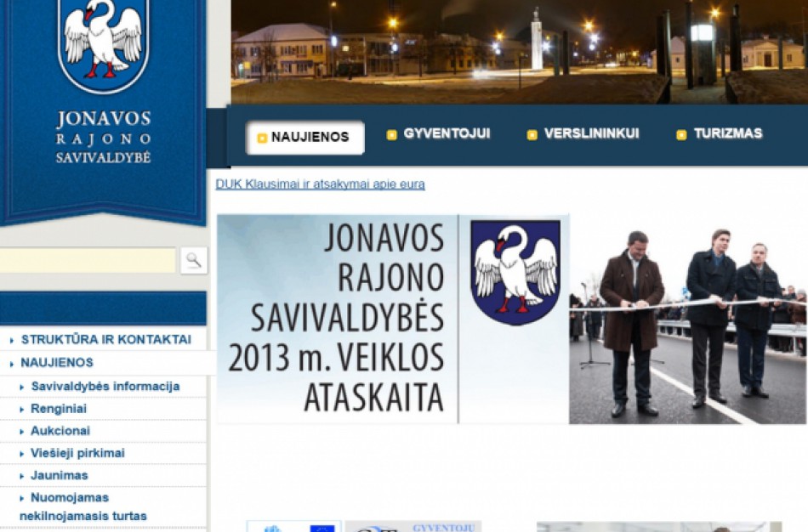This screenshot has height=532, width=808.
Task: Expand the Savivaldybės informacija arrow
Action: click(23, 386)
